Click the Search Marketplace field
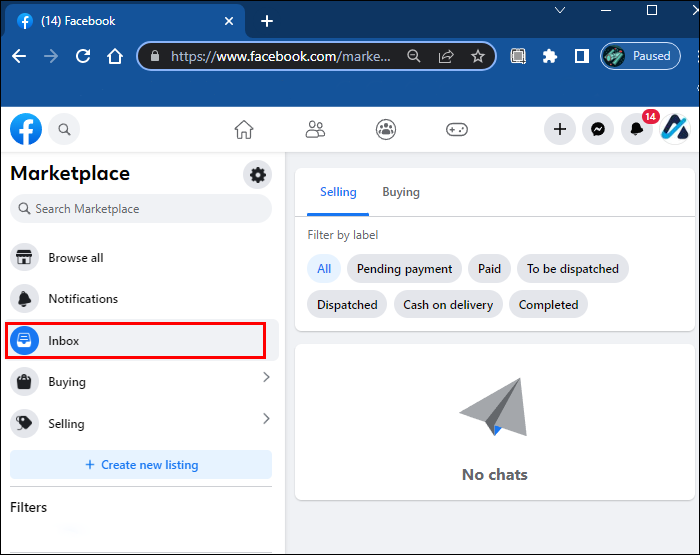The width and height of the screenshot is (700, 555). [x=141, y=209]
